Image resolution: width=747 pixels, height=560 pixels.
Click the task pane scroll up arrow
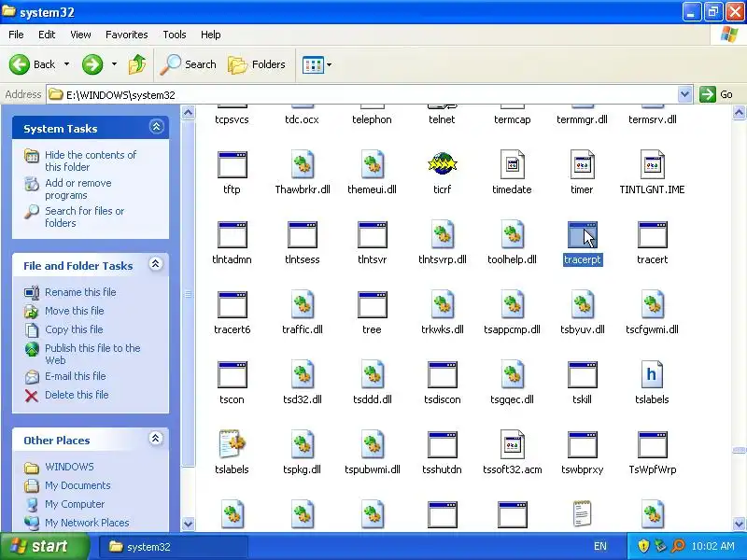pyautogui.click(x=189, y=113)
